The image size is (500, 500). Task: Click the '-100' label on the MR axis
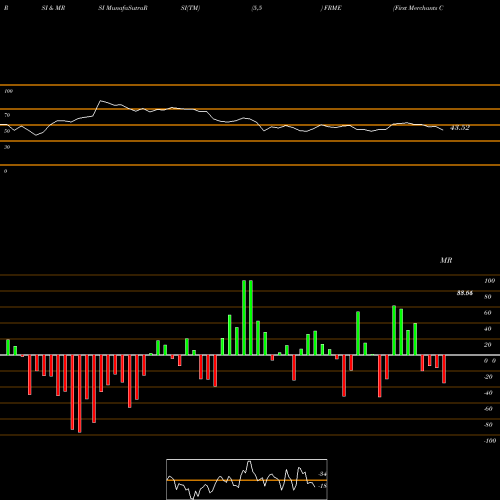(x=490, y=441)
